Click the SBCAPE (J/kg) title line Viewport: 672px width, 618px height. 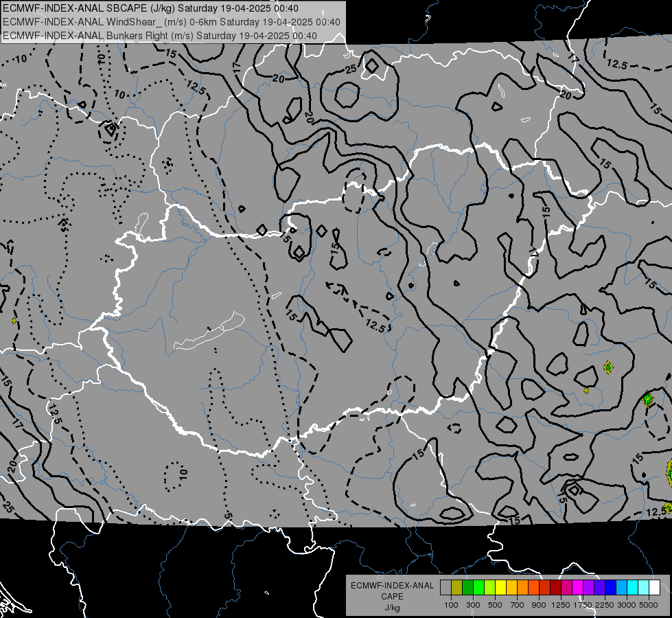click(x=150, y=8)
